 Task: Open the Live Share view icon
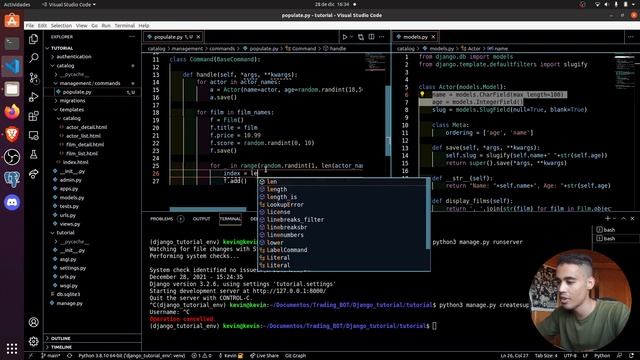[34, 174]
